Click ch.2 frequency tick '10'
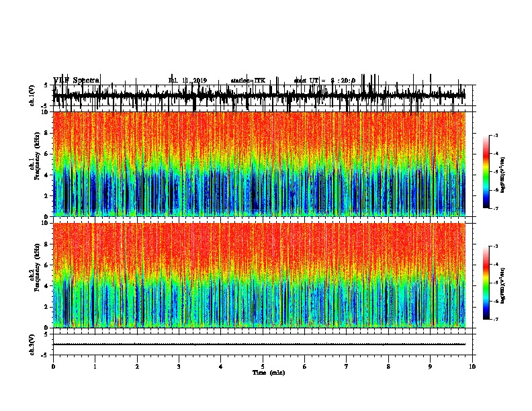Image resolution: width=532 pixels, height=411 pixels. coord(46,223)
